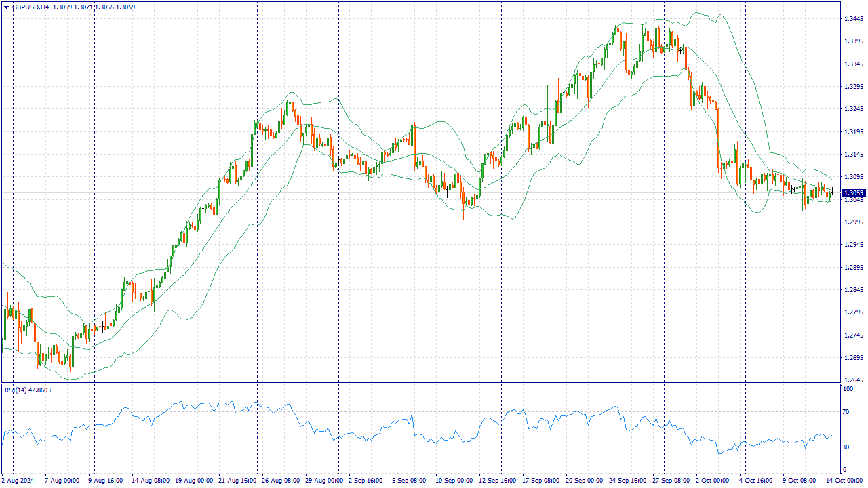Click the RSI 70 level label
The height and width of the screenshot is (488, 868).
click(x=846, y=411)
